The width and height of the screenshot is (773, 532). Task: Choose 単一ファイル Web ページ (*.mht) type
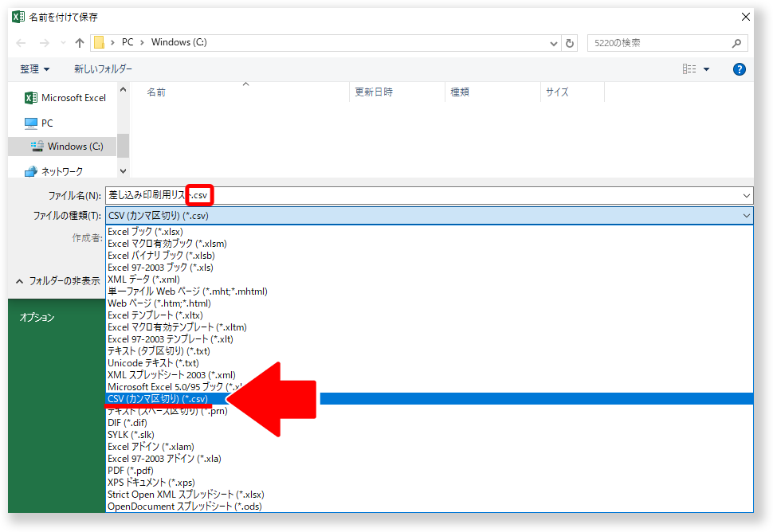coord(430,291)
